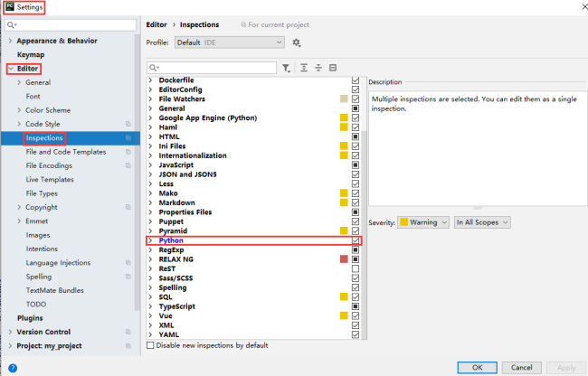This screenshot has height=376, width=588.
Task: Expand Appearance & Behavior settings
Action: [x=10, y=41]
